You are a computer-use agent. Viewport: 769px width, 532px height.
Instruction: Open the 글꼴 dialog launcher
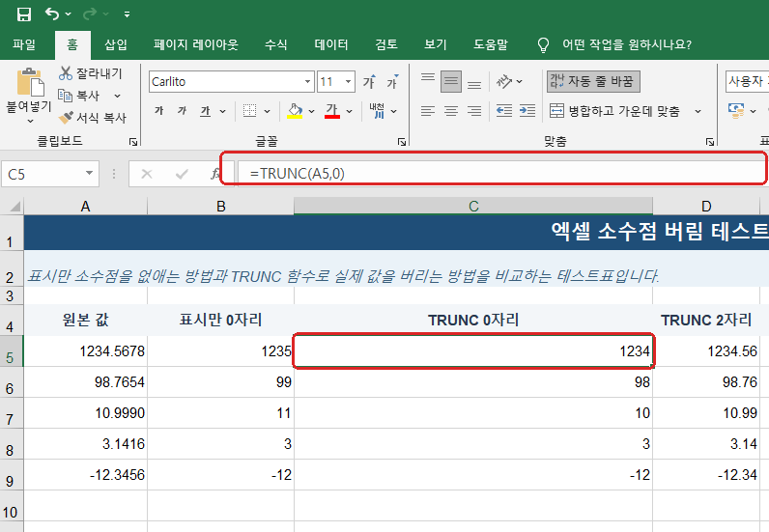pos(402,142)
